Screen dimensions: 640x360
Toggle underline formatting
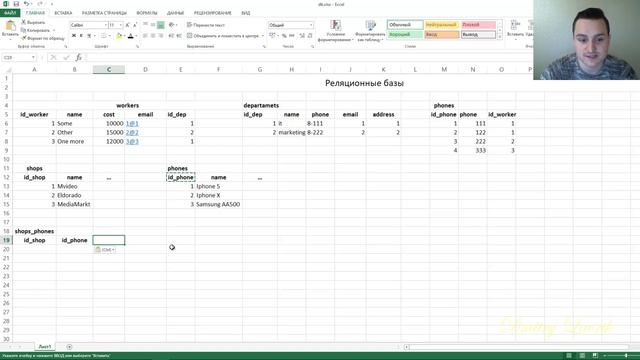pyautogui.click(x=89, y=36)
